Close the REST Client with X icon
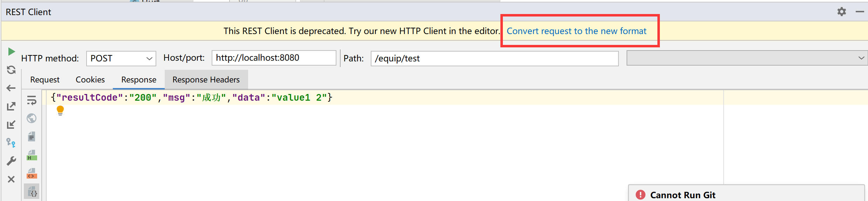Viewport: 868px width, 201px height. click(11, 179)
